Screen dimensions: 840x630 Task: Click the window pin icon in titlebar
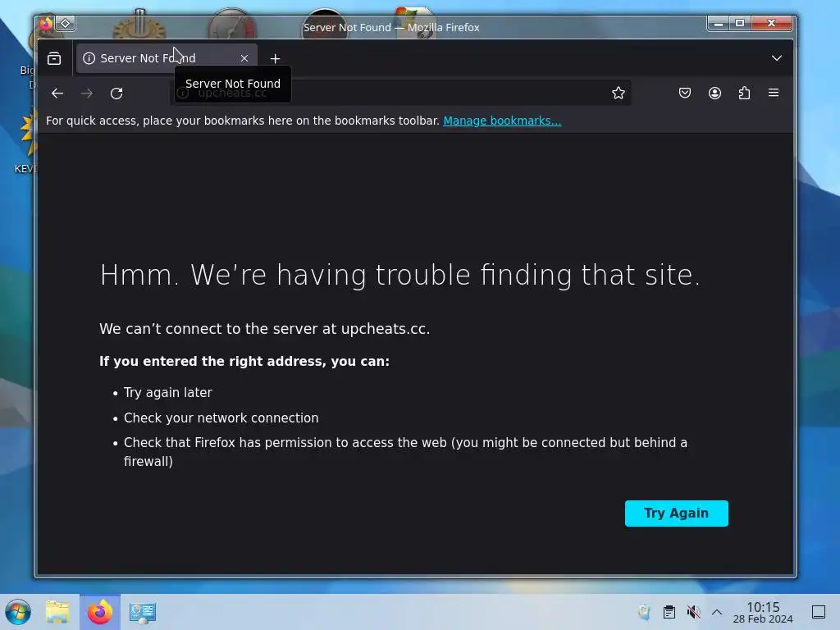tap(66, 24)
